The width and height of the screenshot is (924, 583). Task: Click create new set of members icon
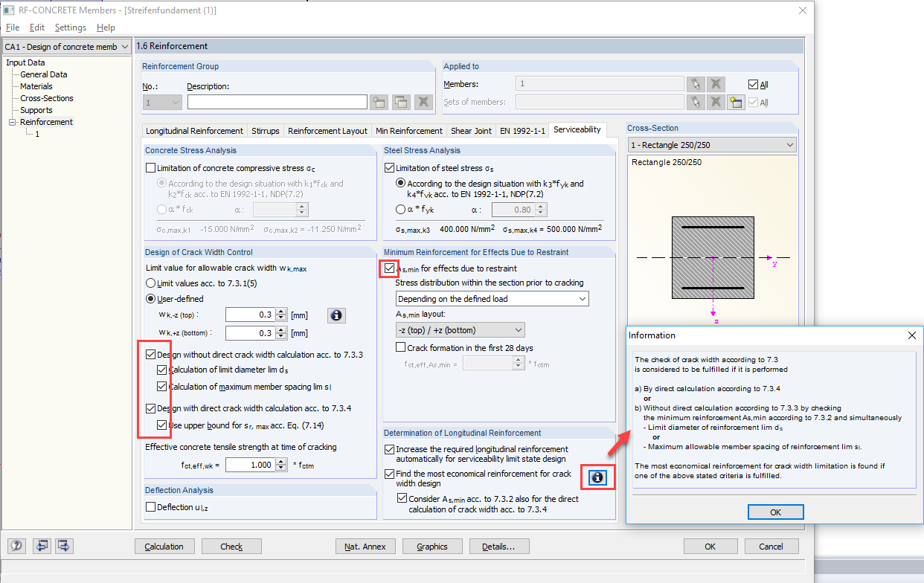coord(736,103)
